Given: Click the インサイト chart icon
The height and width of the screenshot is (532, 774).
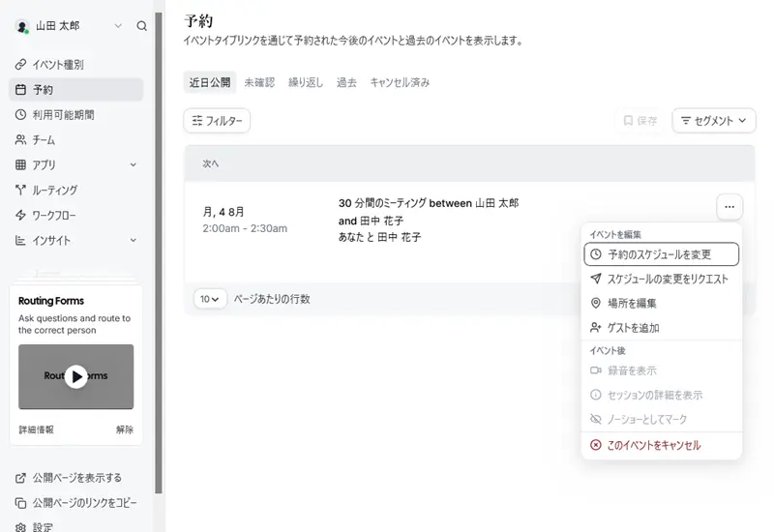Looking at the screenshot, I should point(20,240).
